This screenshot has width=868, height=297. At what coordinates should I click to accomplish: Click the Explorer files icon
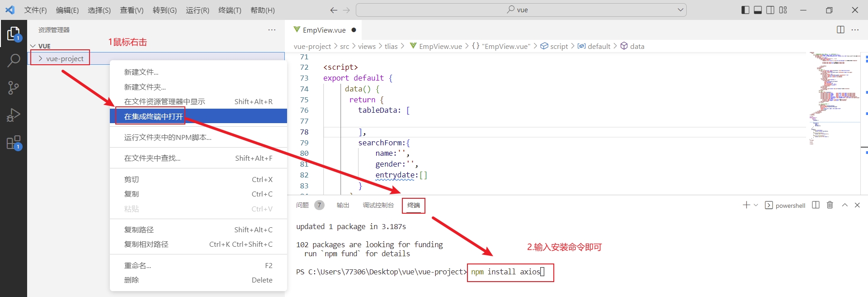point(14,34)
